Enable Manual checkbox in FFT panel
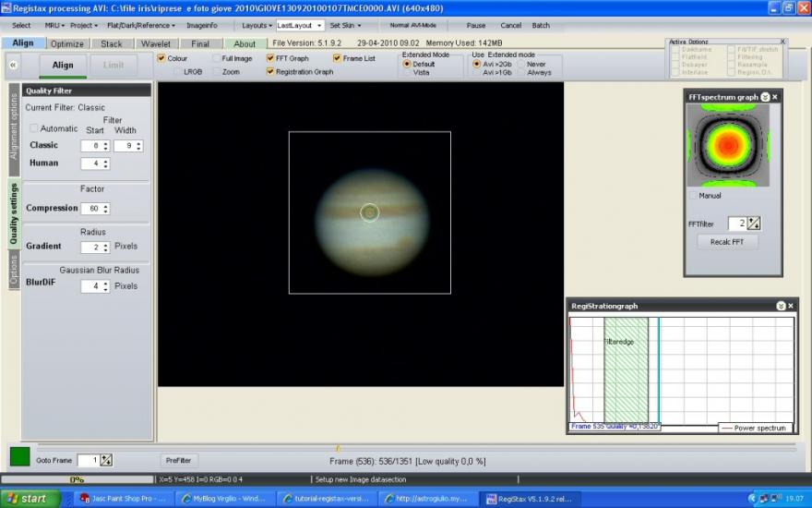Screen dimensions: 812x508 click(693, 196)
